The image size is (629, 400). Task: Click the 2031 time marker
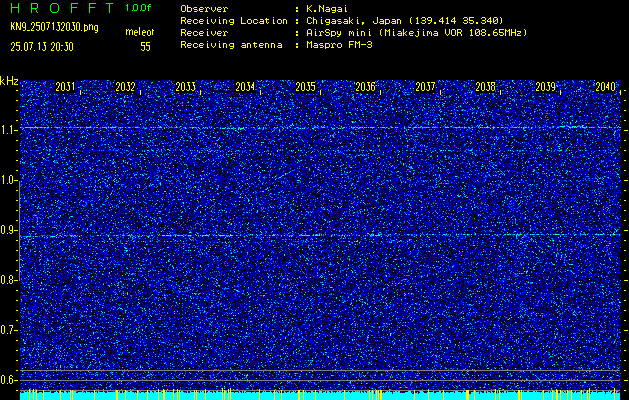[x=65, y=87]
